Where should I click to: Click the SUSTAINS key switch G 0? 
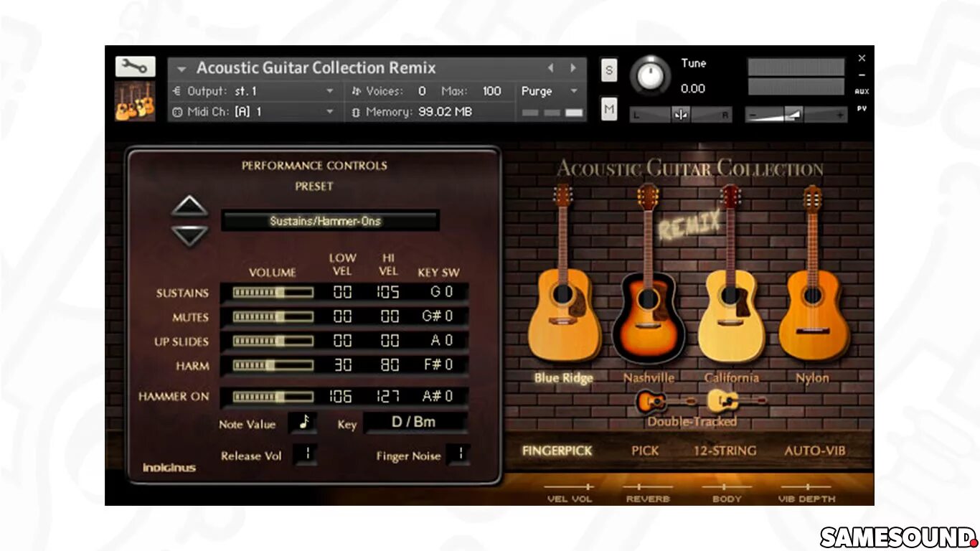coord(441,292)
